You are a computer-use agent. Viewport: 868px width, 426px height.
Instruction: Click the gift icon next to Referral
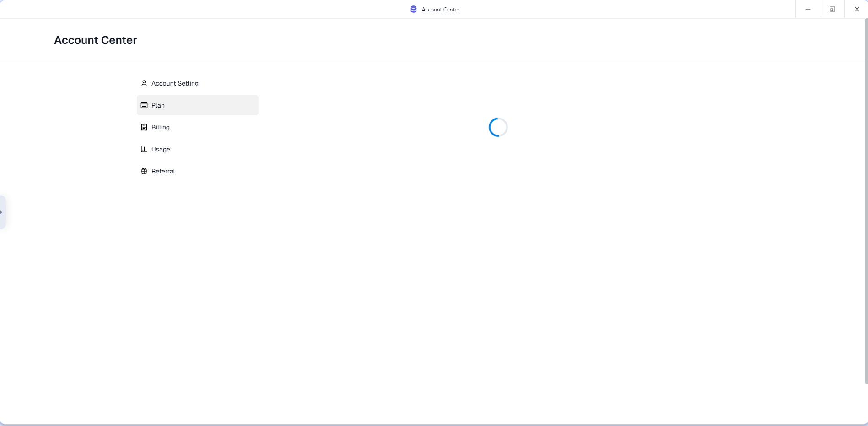point(144,171)
